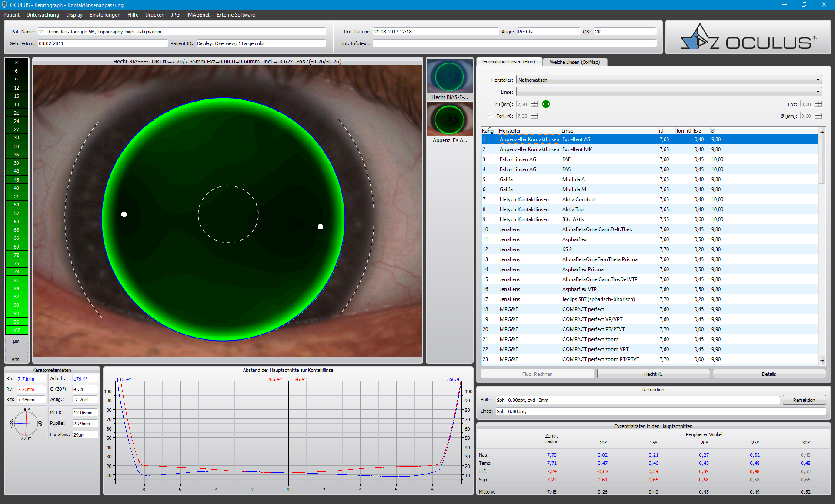The height and width of the screenshot is (504, 835).
Task: Click the Details button
Action: coord(769,374)
